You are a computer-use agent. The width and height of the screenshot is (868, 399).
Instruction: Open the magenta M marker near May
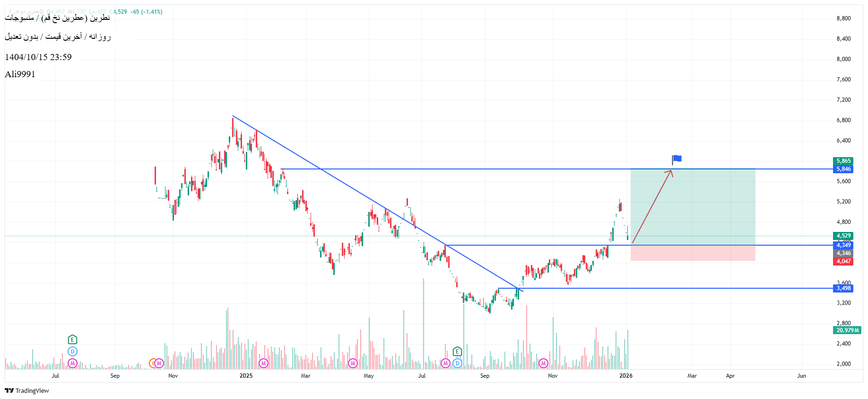pyautogui.click(x=353, y=363)
